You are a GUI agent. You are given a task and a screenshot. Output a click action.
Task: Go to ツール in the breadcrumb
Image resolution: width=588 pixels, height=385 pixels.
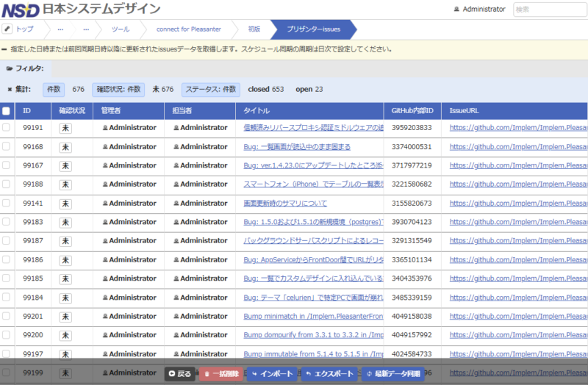pos(120,29)
